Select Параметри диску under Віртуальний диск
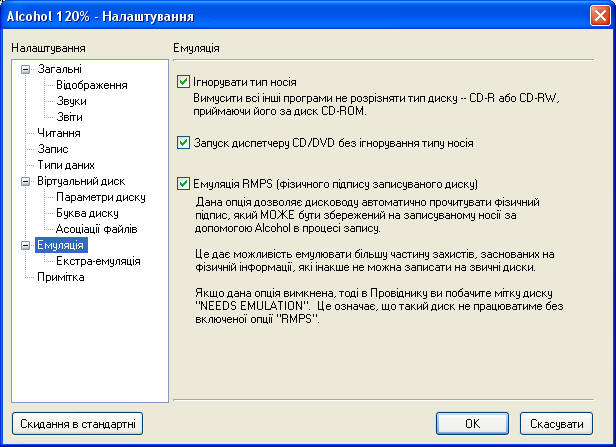Screen dimensions: 616x447 pyautogui.click(x=101, y=198)
